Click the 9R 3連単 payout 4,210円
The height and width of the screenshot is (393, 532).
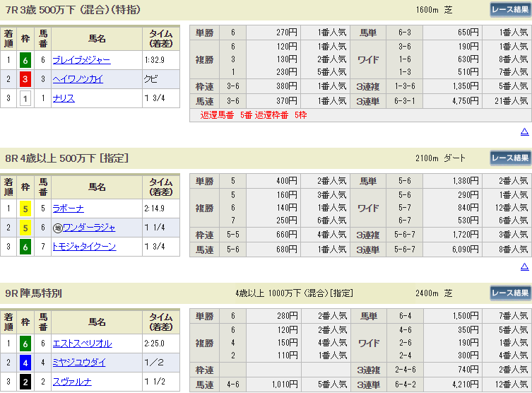pyautogui.click(x=465, y=385)
